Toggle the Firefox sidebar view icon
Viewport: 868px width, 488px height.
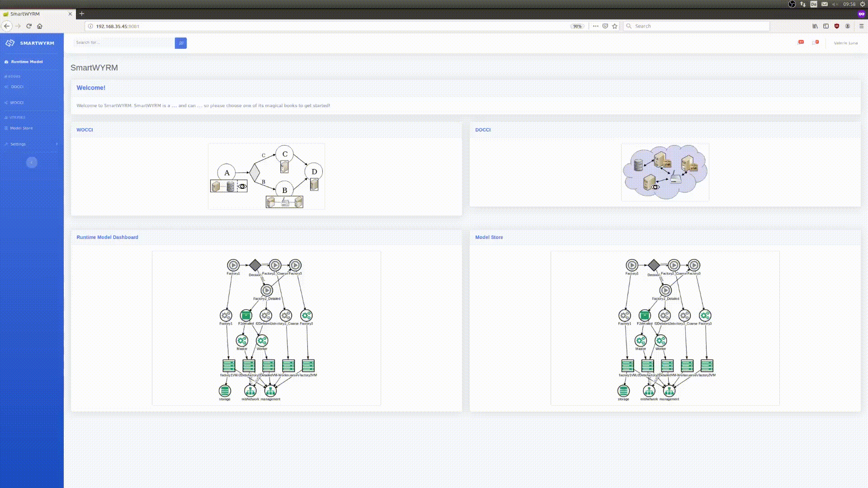point(826,26)
